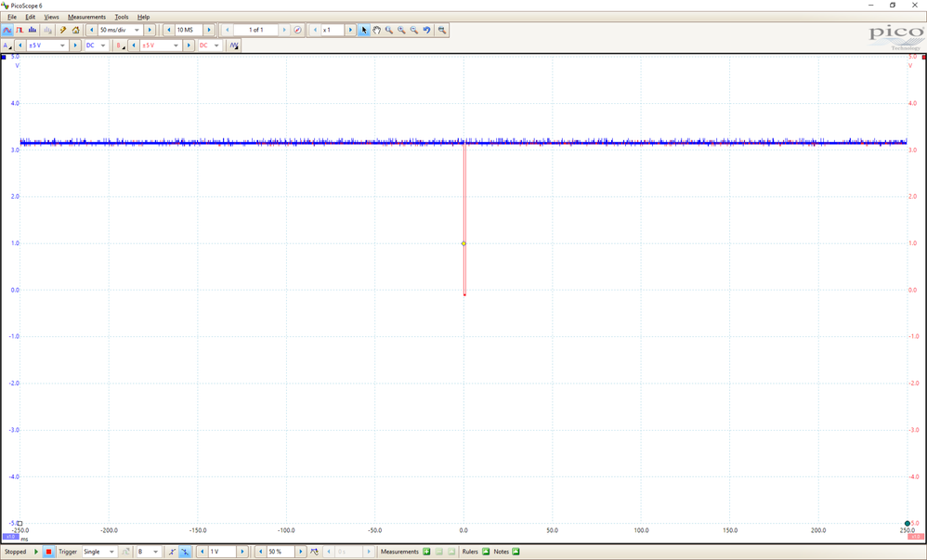Image resolution: width=927 pixels, height=560 pixels.
Task: Open the Buffer Navigator compass icon
Action: 297,30
